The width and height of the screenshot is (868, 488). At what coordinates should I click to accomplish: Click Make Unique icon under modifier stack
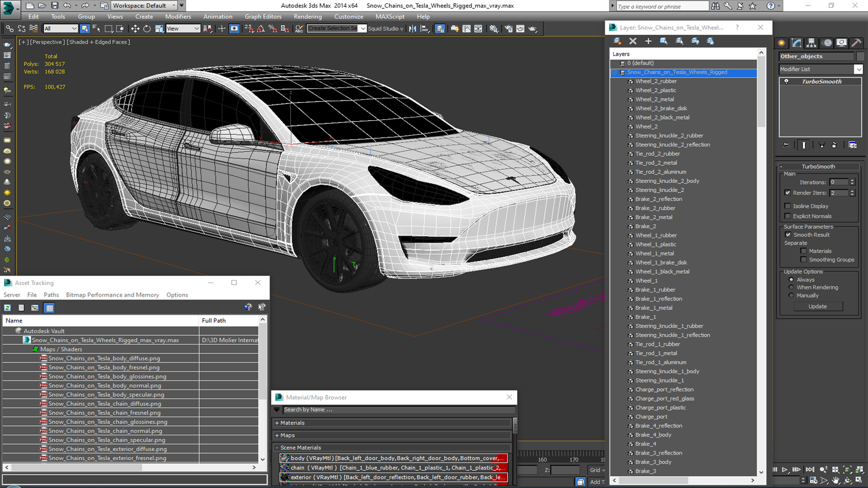pyautogui.click(x=822, y=145)
